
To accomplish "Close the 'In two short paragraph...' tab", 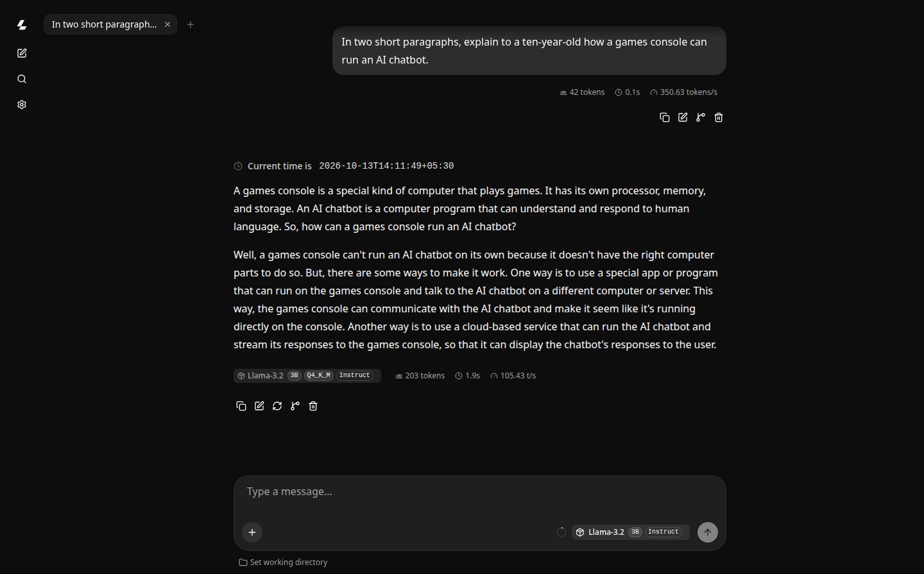I will tap(167, 24).
